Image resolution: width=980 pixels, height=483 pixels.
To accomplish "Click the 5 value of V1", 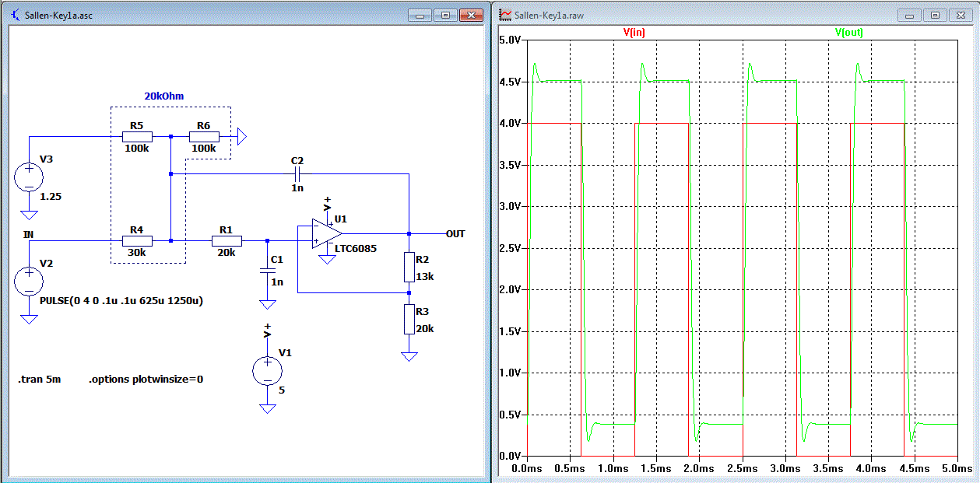I will [x=282, y=390].
